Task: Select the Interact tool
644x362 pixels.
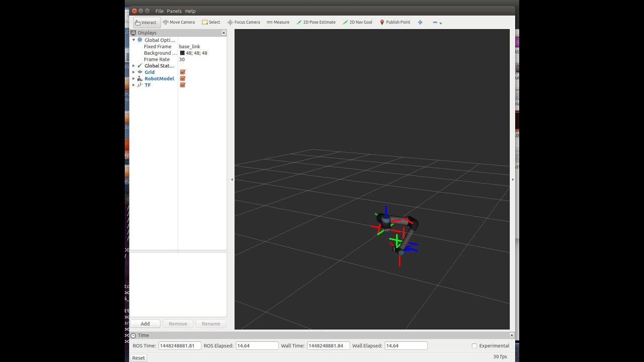Action: (146, 22)
